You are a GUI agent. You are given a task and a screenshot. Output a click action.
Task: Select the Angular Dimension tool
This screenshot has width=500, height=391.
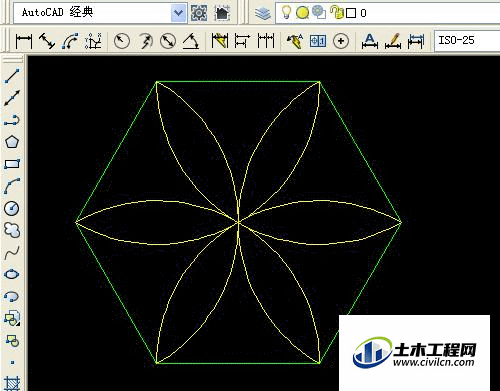[191, 41]
